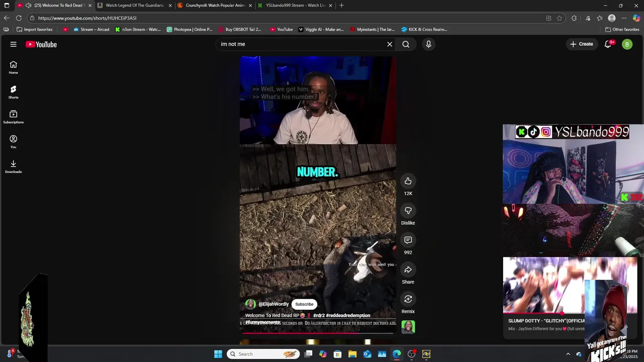Subscribe to @ElijahWordly

point(304,304)
